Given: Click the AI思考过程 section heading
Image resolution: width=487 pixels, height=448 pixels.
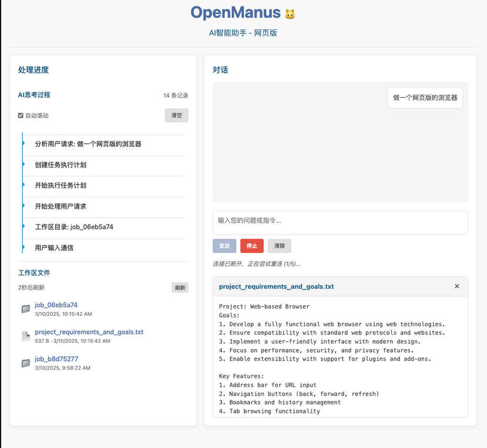Looking at the screenshot, I should [x=34, y=95].
